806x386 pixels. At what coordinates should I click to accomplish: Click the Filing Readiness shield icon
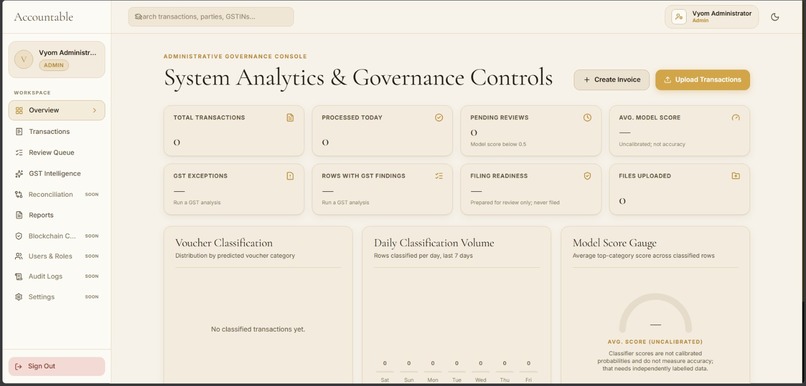click(587, 176)
